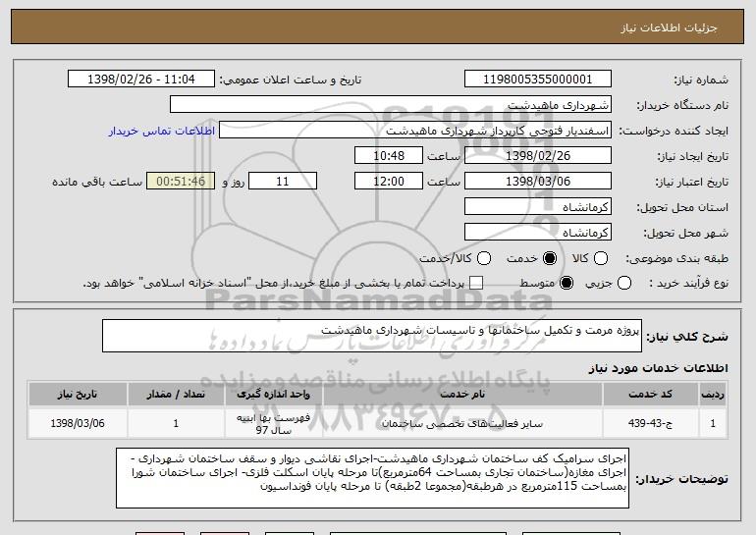The height and width of the screenshot is (535, 756).
Task: Toggle Islamic treasury documents payment checkbox
Action: coord(476,283)
